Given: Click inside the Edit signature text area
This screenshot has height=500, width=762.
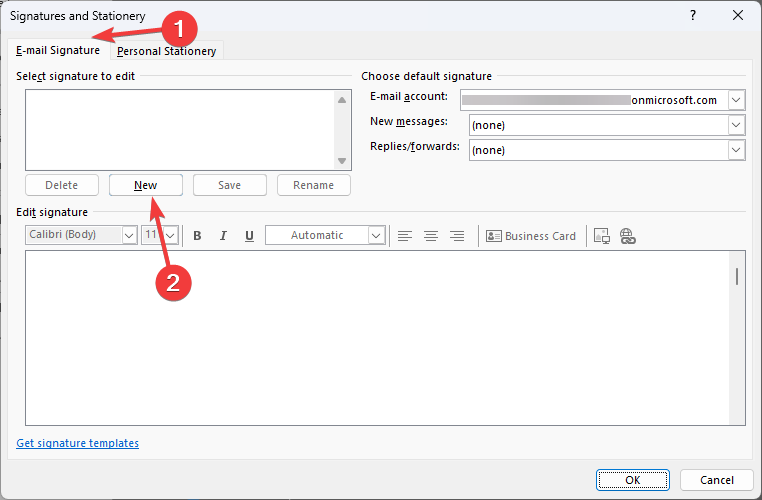Looking at the screenshot, I should pos(377,338).
